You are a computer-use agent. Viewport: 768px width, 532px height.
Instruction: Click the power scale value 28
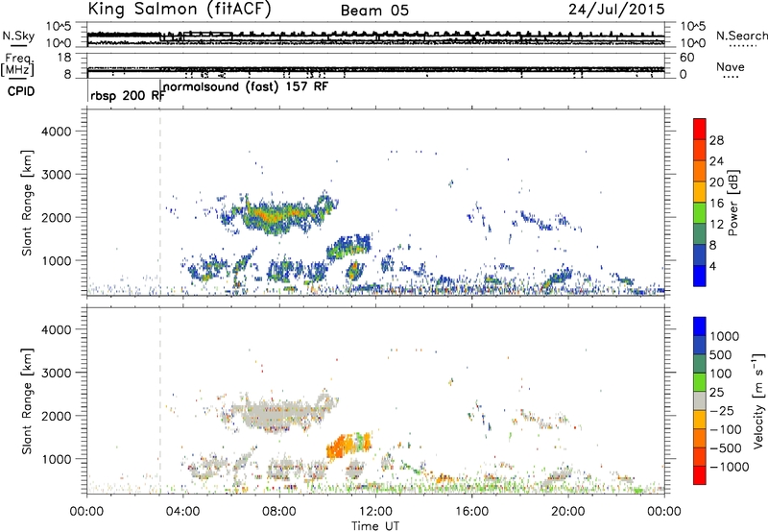coord(716,140)
